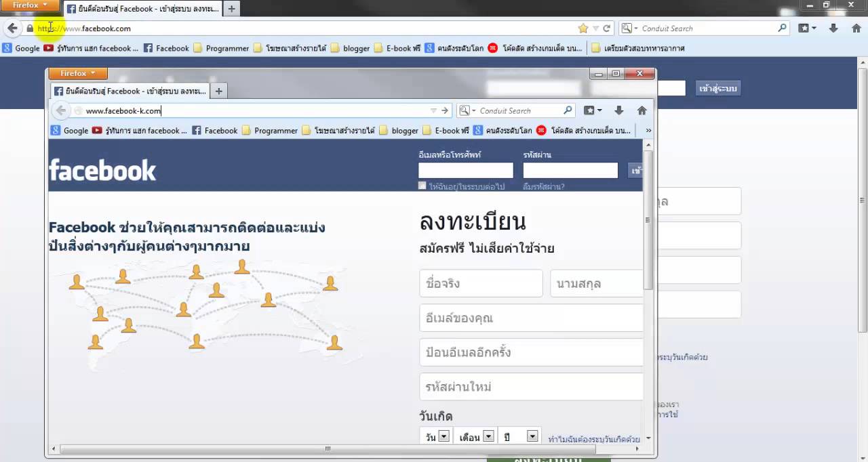Image resolution: width=868 pixels, height=462 pixels.
Task: Open โค้ดลัด สร้างเกมเด็ด bookmark in back window
Action: (535, 48)
